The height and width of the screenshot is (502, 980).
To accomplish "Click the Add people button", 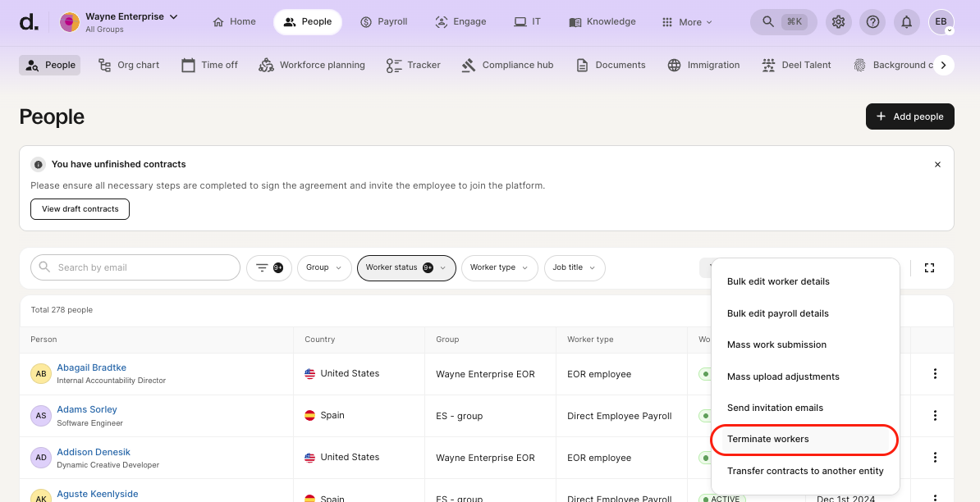I will point(909,116).
